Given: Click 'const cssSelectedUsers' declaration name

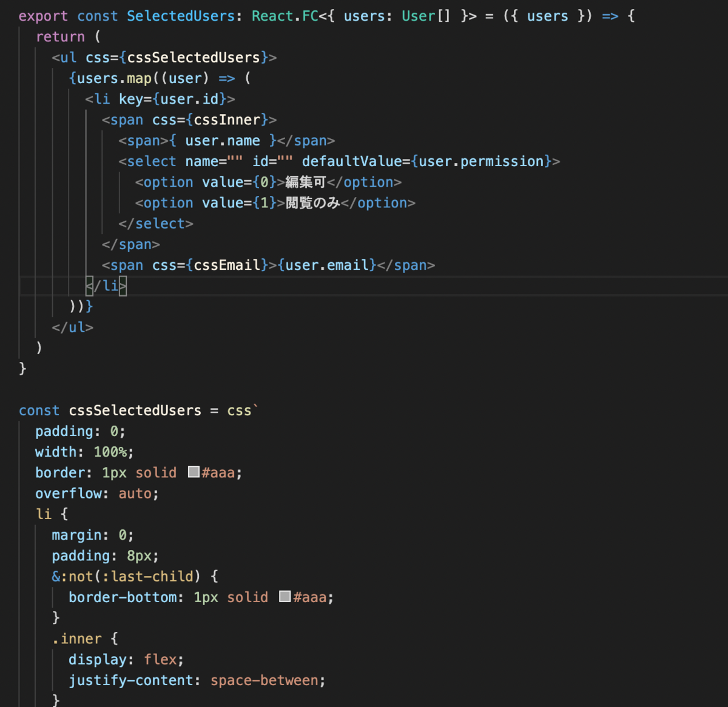Looking at the screenshot, I should (x=135, y=410).
